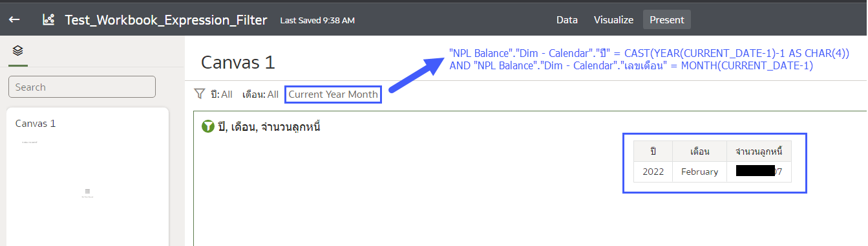The image size is (868, 246).
Task: Click the Last Saved 9:38 AM label
Action: coord(317,20)
